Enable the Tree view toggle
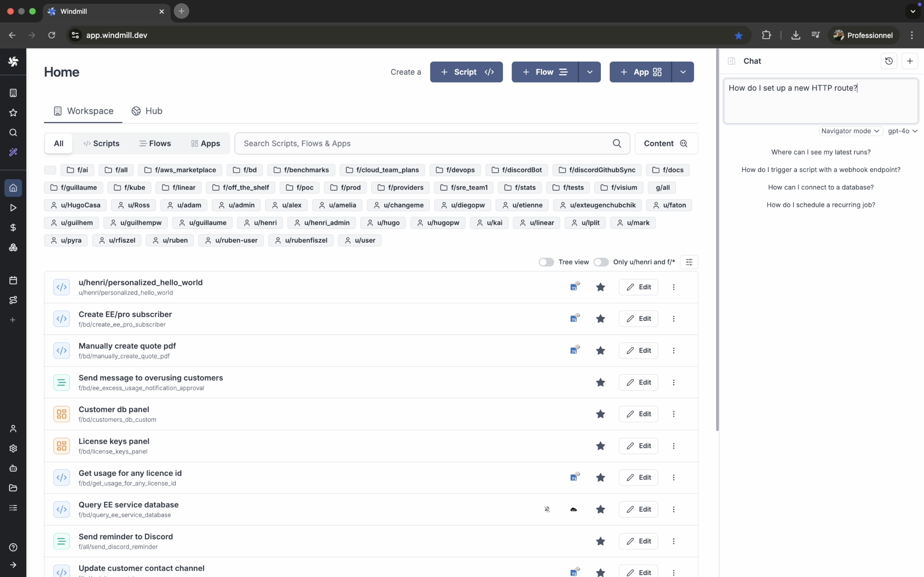Viewport: 924px width, 577px height. [x=546, y=262]
